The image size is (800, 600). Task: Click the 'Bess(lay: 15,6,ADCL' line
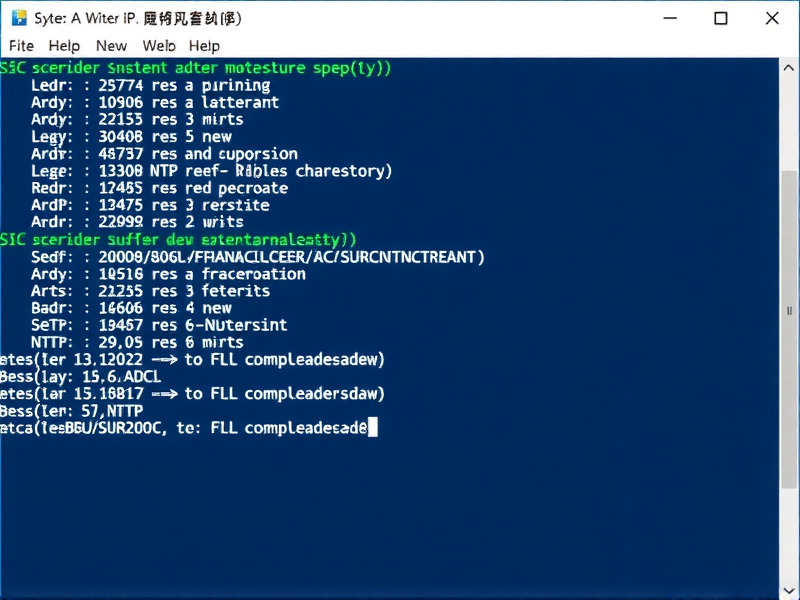click(80, 376)
